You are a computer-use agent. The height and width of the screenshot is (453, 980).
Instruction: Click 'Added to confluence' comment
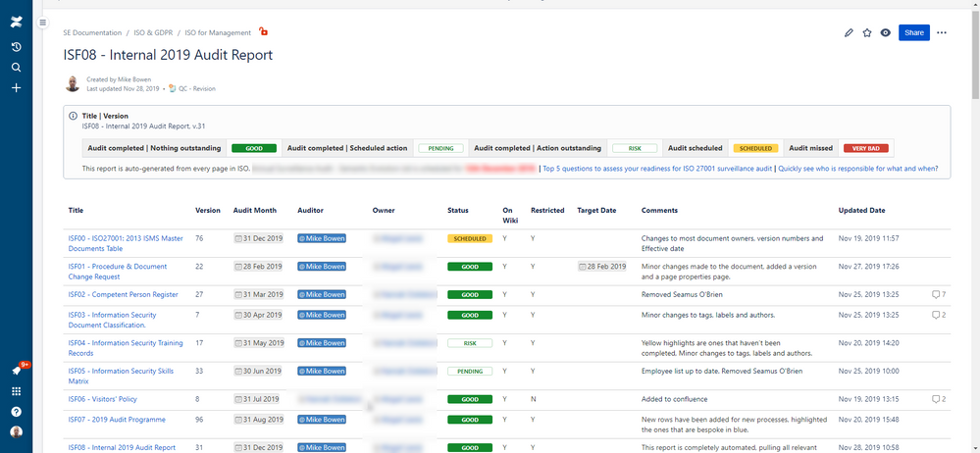pyautogui.click(x=674, y=399)
